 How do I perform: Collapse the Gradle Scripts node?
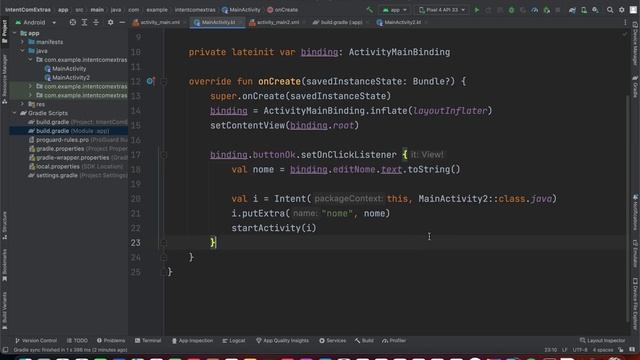(x=15, y=113)
